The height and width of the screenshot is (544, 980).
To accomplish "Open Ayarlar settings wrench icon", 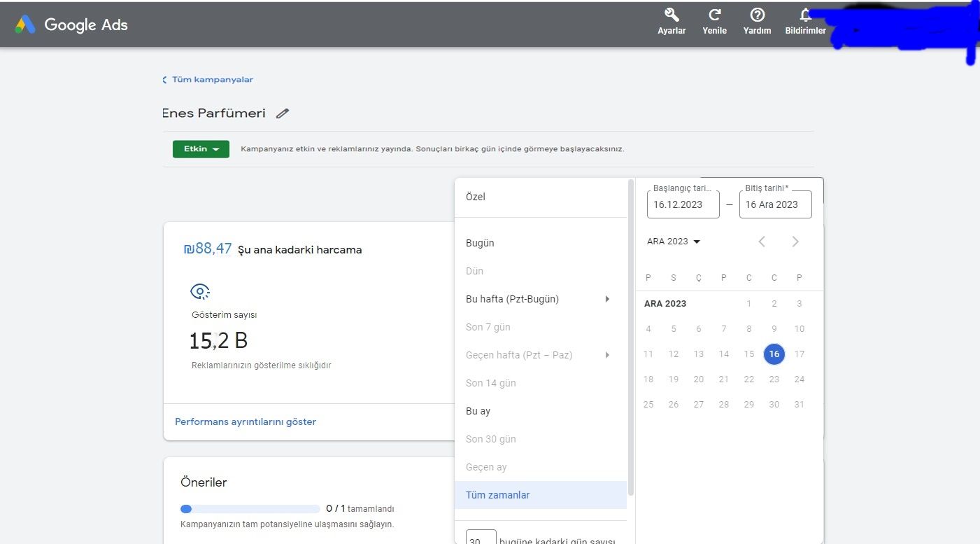I will pyautogui.click(x=672, y=15).
